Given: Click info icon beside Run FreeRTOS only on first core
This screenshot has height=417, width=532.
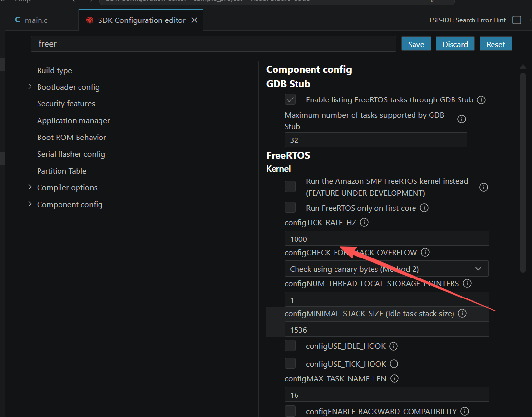Looking at the screenshot, I should pyautogui.click(x=424, y=208).
